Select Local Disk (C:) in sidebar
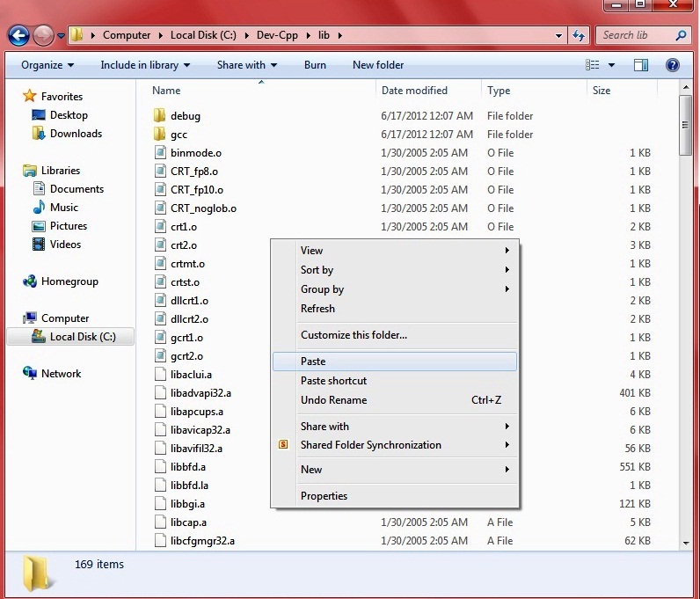 tap(70, 337)
